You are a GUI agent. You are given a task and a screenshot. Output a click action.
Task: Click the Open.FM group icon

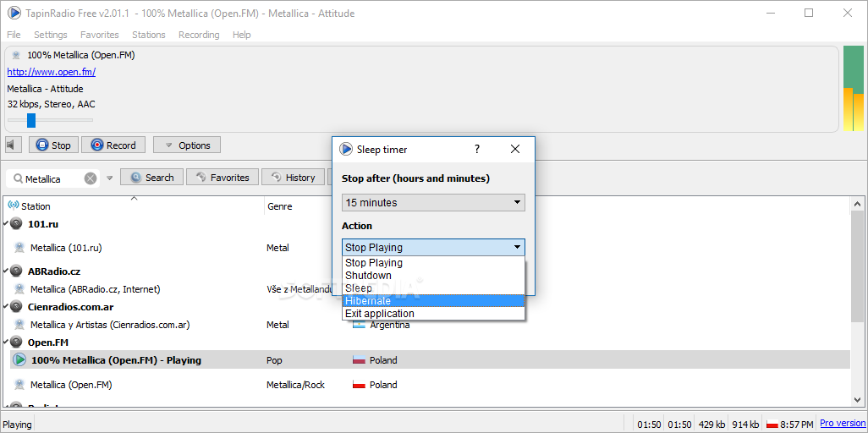click(17, 343)
